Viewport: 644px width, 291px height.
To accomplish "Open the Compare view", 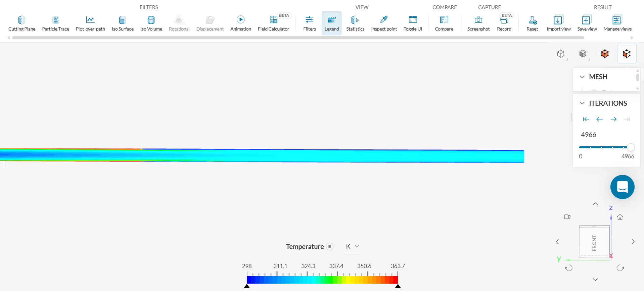I will pos(444,23).
